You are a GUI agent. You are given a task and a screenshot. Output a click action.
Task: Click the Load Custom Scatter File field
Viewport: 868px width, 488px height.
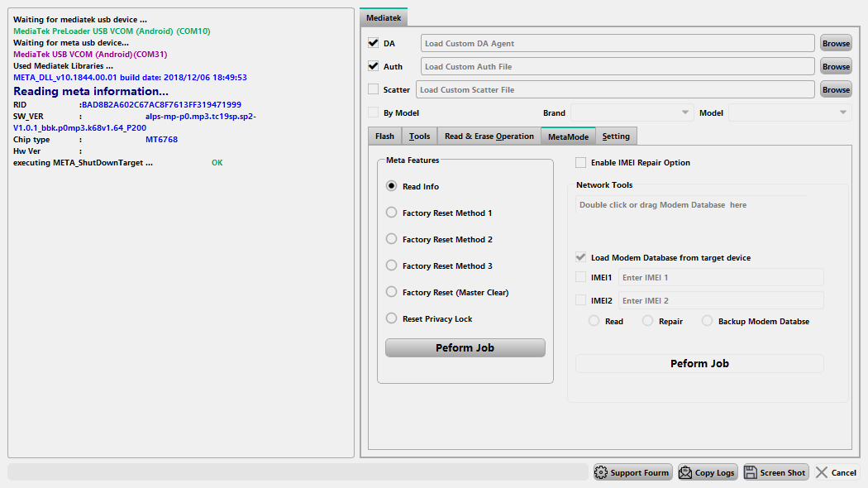(615, 89)
